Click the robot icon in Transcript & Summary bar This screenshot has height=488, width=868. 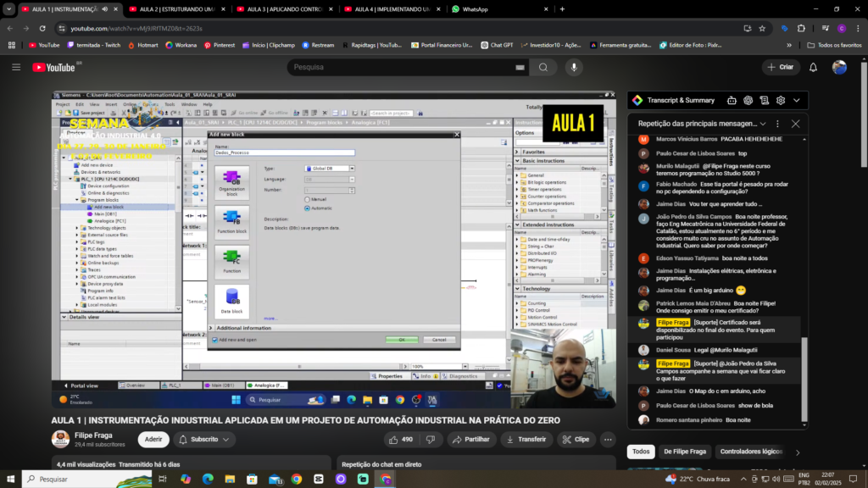(x=732, y=100)
